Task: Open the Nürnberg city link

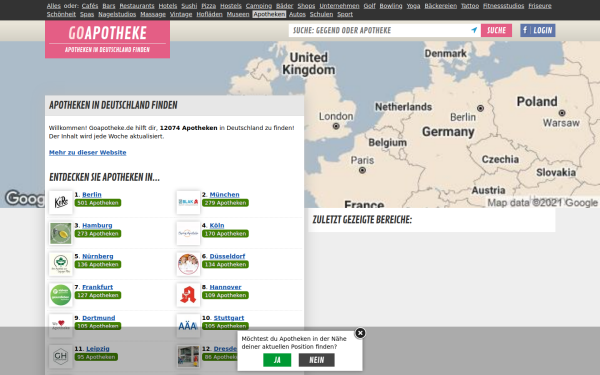Action: pos(98,256)
